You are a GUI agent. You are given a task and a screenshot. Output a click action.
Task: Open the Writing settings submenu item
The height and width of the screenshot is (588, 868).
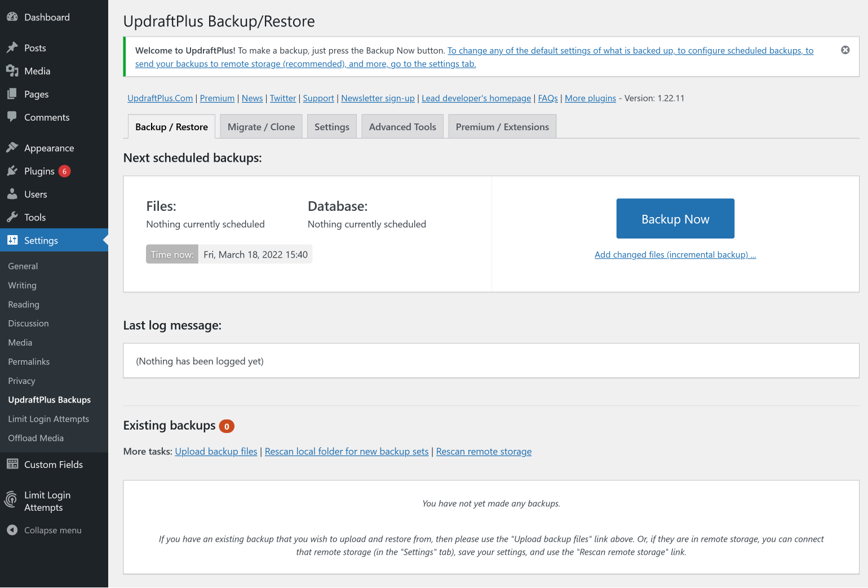pyautogui.click(x=23, y=285)
